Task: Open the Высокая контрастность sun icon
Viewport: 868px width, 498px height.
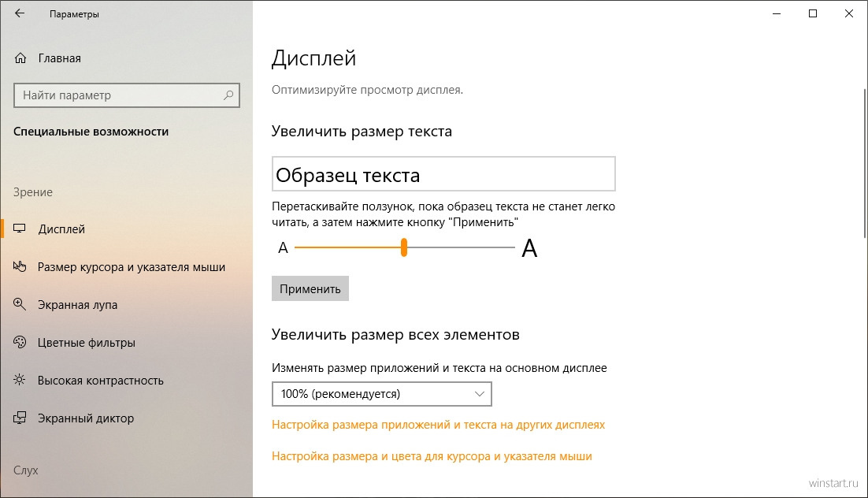Action: pyautogui.click(x=20, y=380)
